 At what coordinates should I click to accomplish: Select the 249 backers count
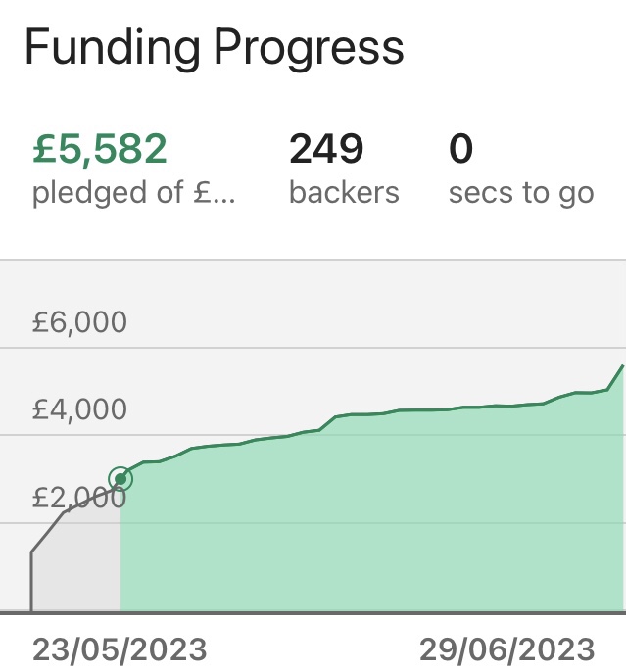coord(326,149)
